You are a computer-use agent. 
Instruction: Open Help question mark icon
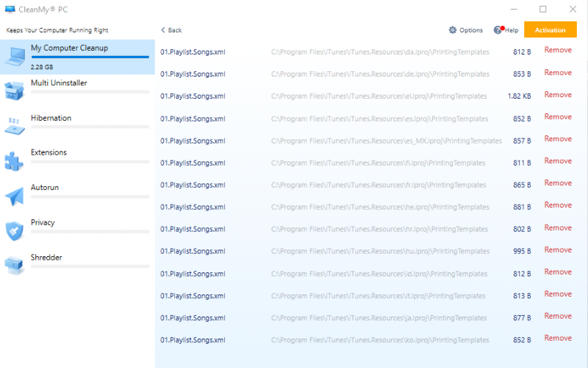pyautogui.click(x=498, y=30)
